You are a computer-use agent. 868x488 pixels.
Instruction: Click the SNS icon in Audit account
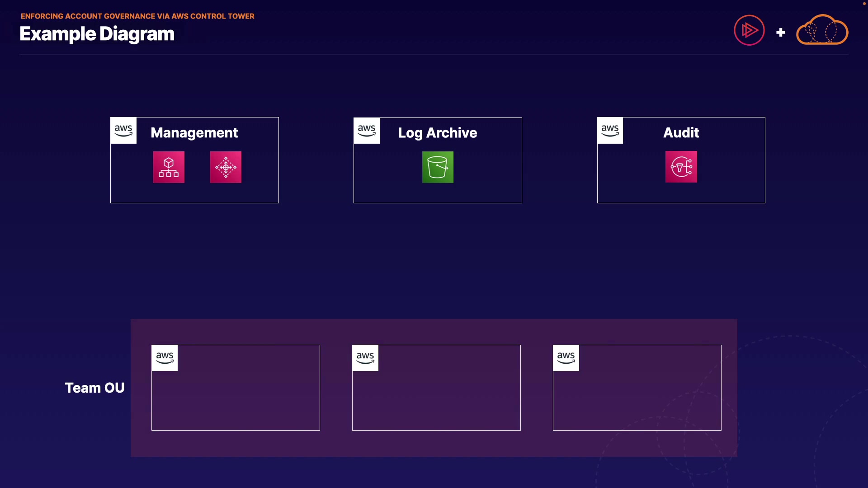(681, 167)
